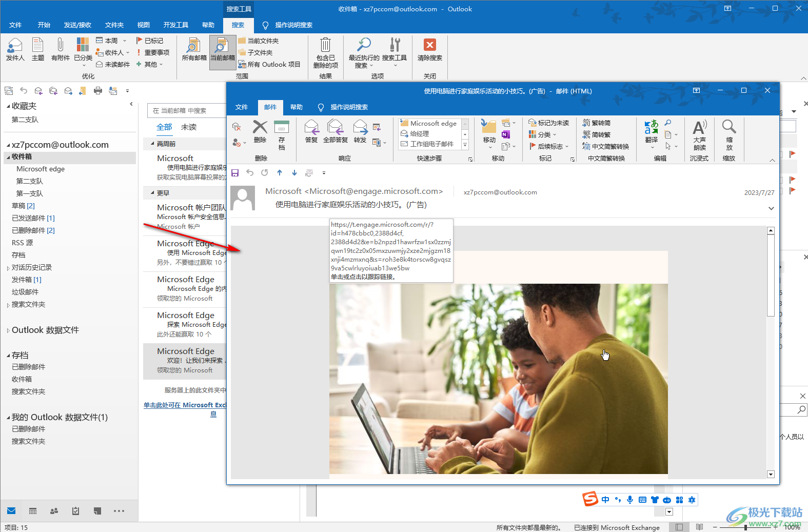Click zoom slider handle in status bar
The height and width of the screenshot is (532, 808).
pyautogui.click(x=745, y=527)
